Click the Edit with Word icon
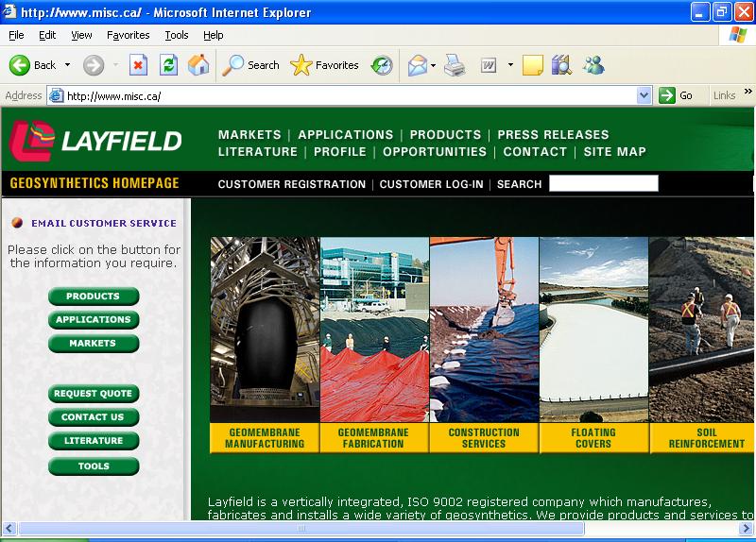Screen dimensions: 756x542 pos(489,65)
